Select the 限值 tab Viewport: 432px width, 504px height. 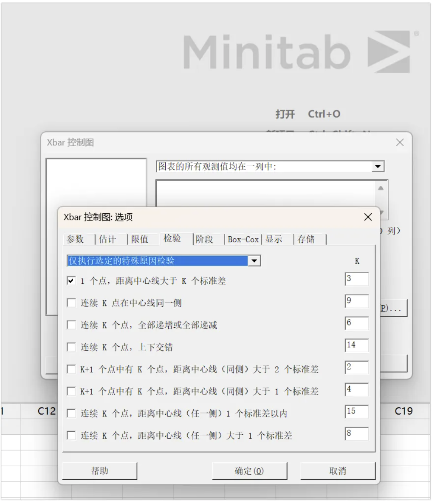[140, 239]
